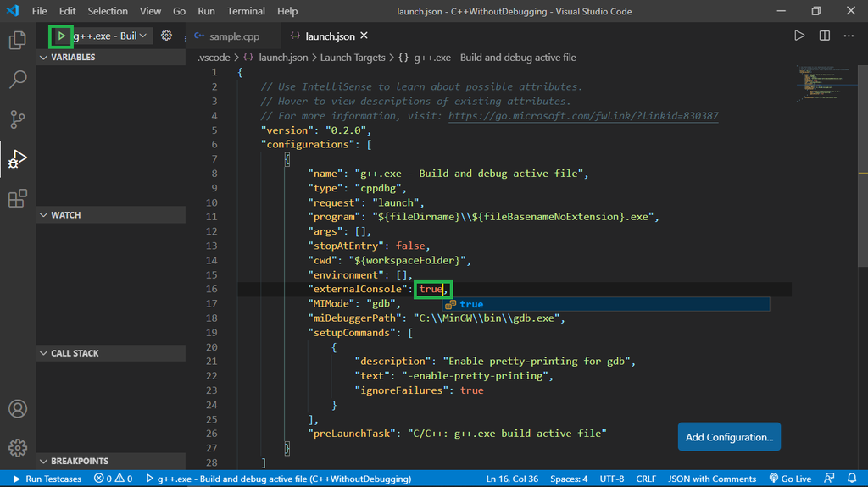Click the "miDebuggerPath" key text
Viewport: 868px width, 487px height.
point(355,318)
